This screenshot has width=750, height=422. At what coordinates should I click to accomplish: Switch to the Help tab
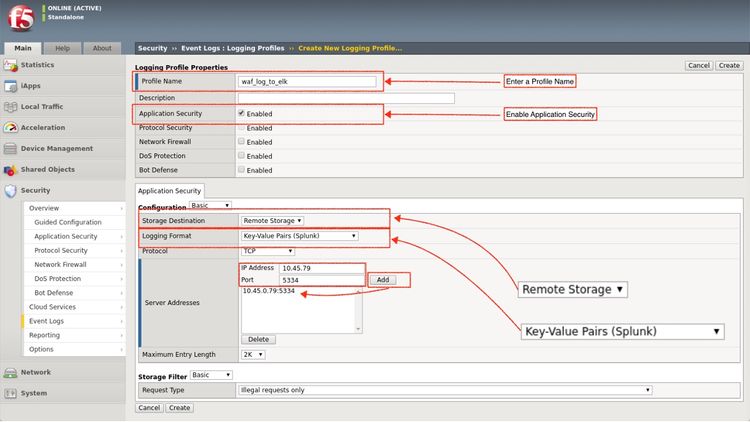click(62, 48)
